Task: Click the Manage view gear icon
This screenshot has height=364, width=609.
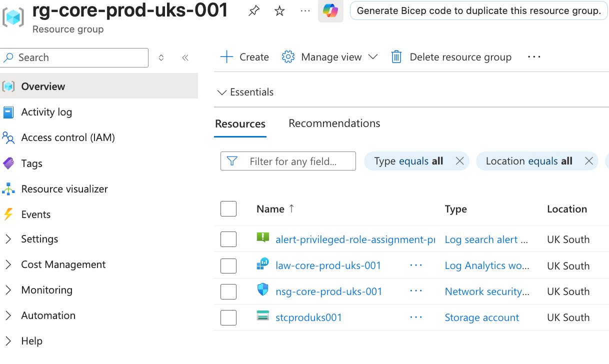Action: click(x=288, y=57)
